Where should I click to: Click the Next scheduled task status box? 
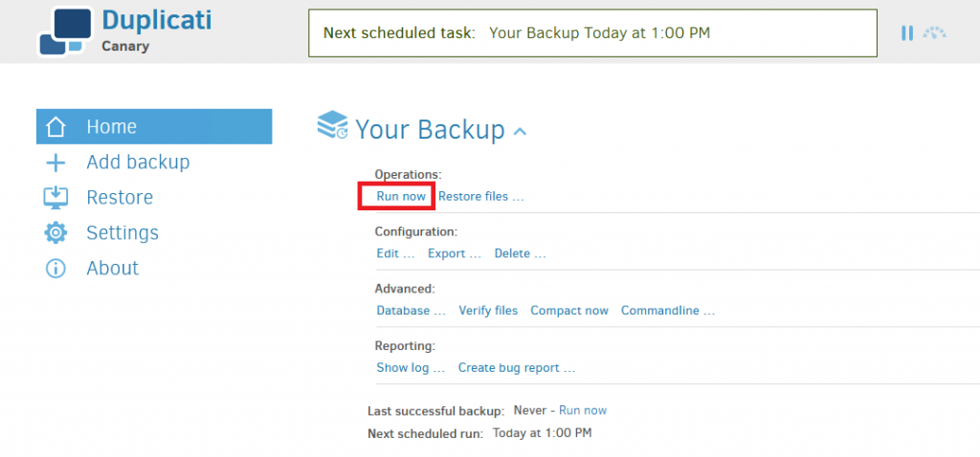(x=592, y=33)
